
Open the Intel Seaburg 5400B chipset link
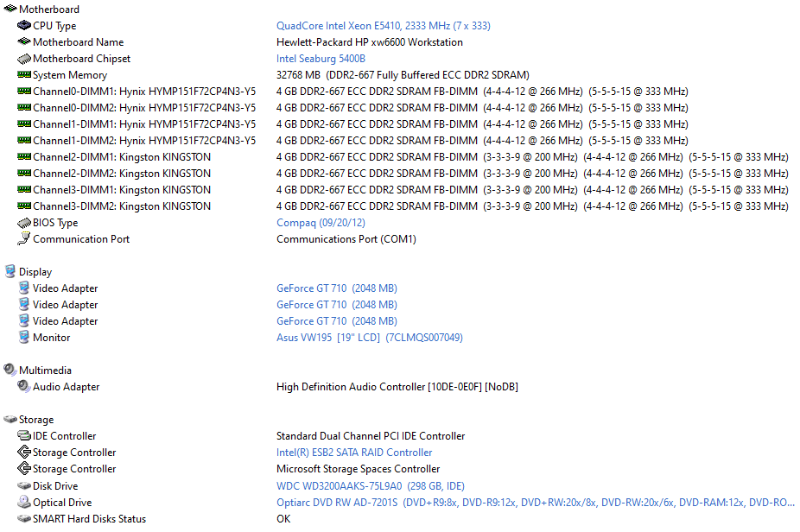point(321,59)
